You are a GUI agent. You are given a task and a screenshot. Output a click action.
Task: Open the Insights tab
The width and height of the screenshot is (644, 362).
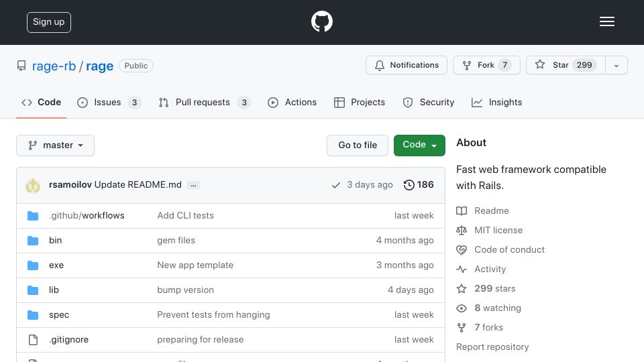[x=496, y=102]
